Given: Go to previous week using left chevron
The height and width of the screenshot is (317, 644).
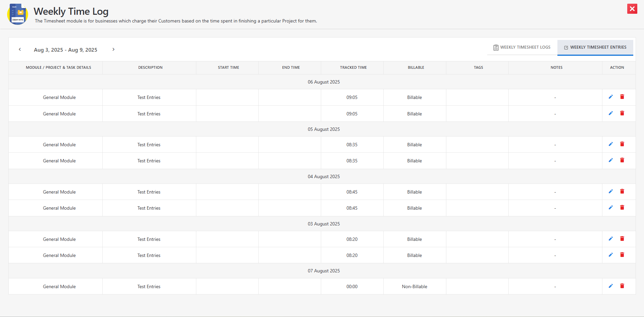Looking at the screenshot, I should (20, 49).
